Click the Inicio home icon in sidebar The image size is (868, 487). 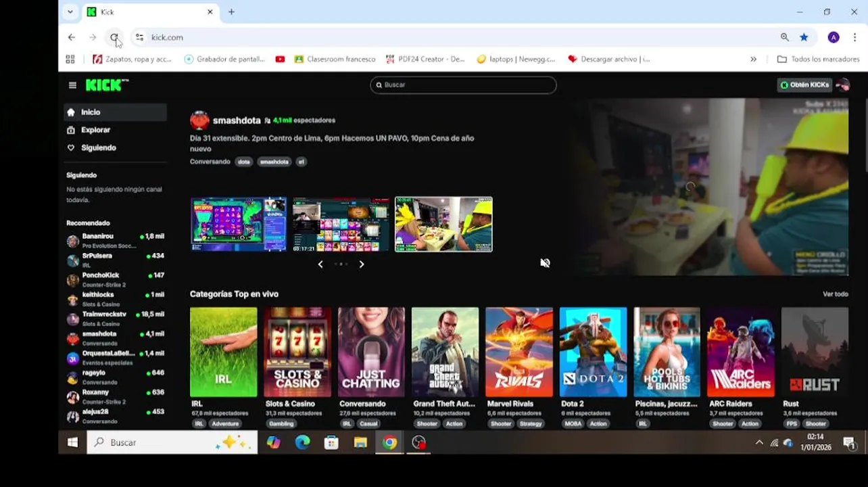coord(71,112)
